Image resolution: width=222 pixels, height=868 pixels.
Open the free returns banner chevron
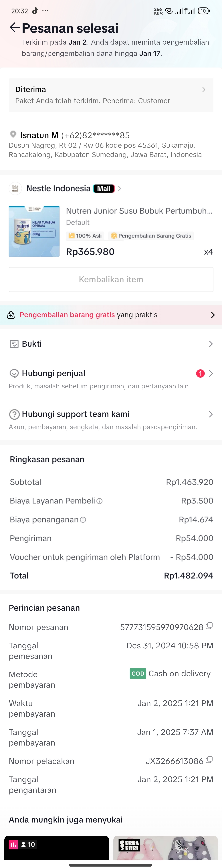[x=213, y=315]
